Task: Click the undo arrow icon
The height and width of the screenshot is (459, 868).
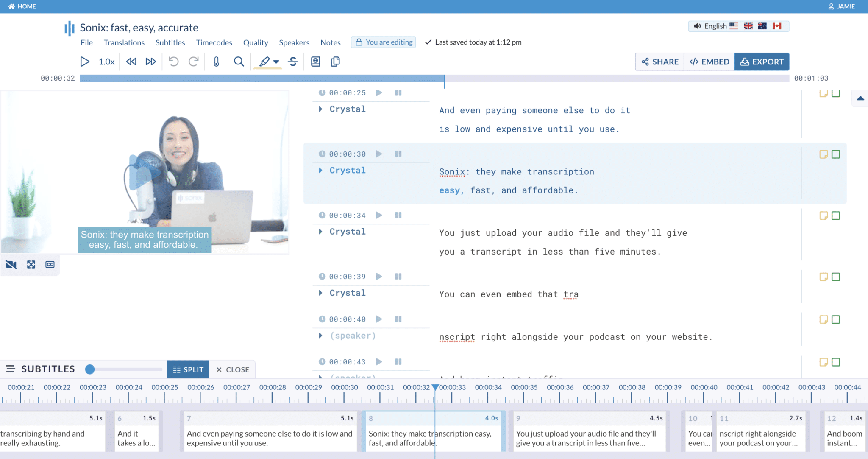Action: (x=173, y=62)
